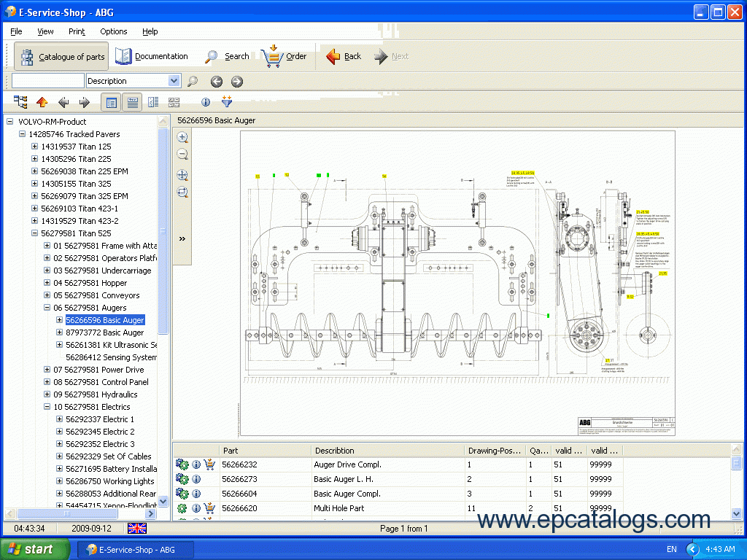Click the orange up-level arrow icon

(x=42, y=102)
